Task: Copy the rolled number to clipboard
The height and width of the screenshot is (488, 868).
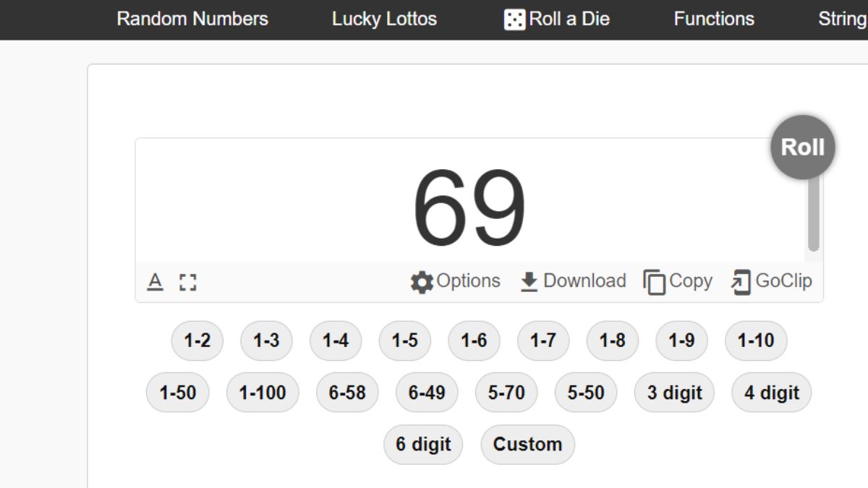Action: point(678,281)
